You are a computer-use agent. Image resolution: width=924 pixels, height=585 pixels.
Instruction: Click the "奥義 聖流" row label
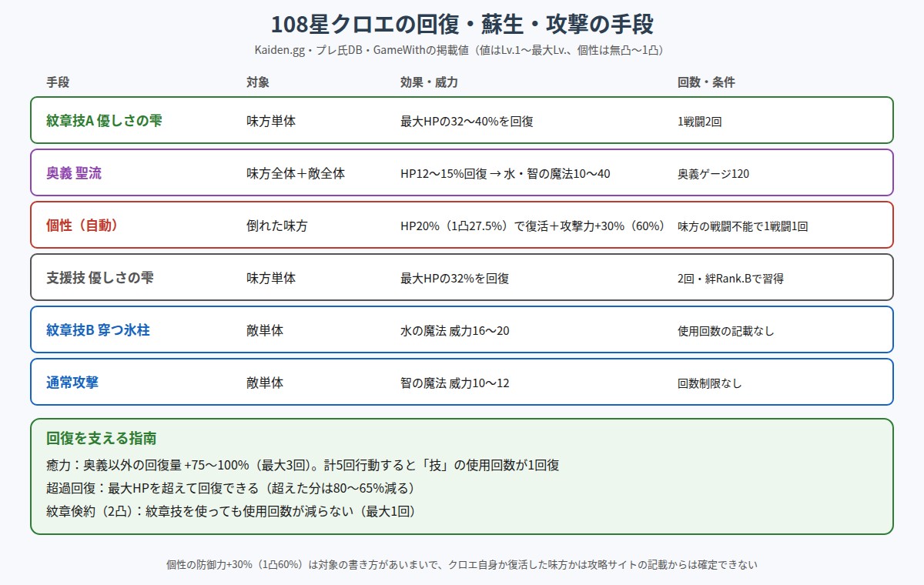(74, 173)
